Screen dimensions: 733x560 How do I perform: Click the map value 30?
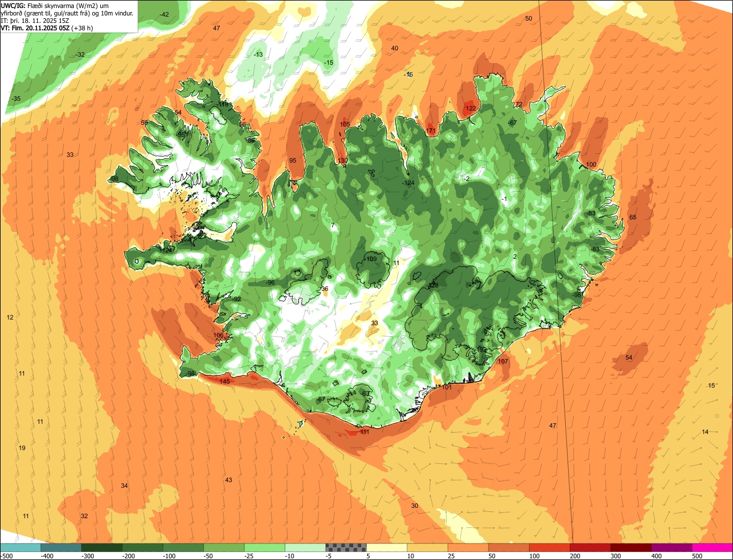[415, 506]
